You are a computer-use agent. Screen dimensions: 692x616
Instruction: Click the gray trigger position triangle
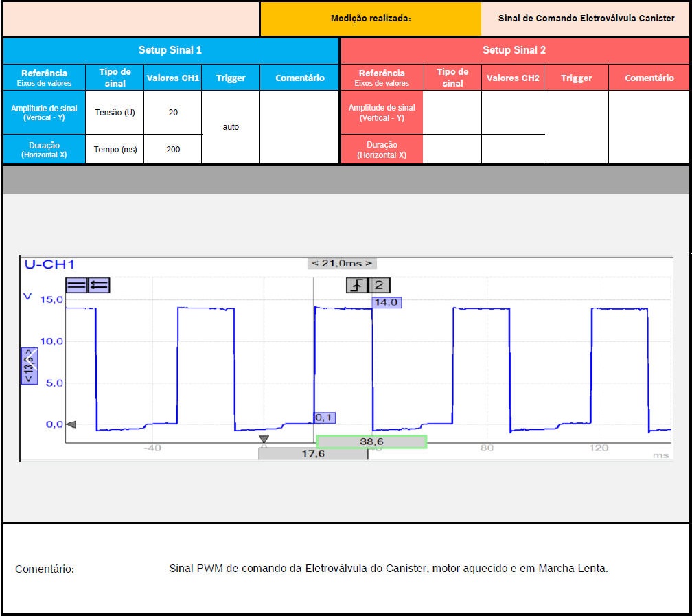(x=264, y=440)
